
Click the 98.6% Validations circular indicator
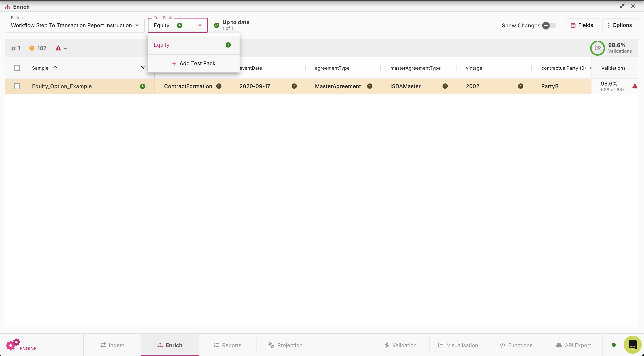pos(597,48)
